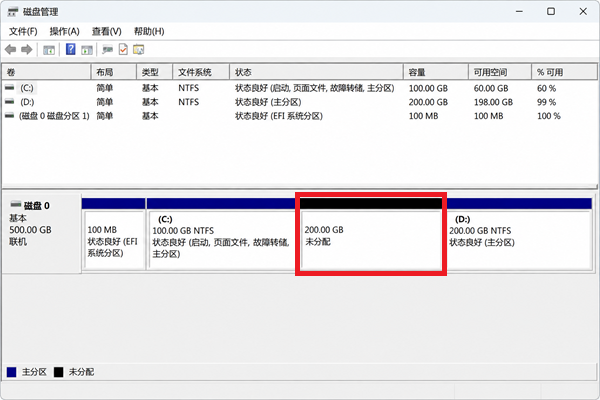Click the 状态良好 (主分区) cell in D: row
This screenshot has width=600, height=400.
268,102
